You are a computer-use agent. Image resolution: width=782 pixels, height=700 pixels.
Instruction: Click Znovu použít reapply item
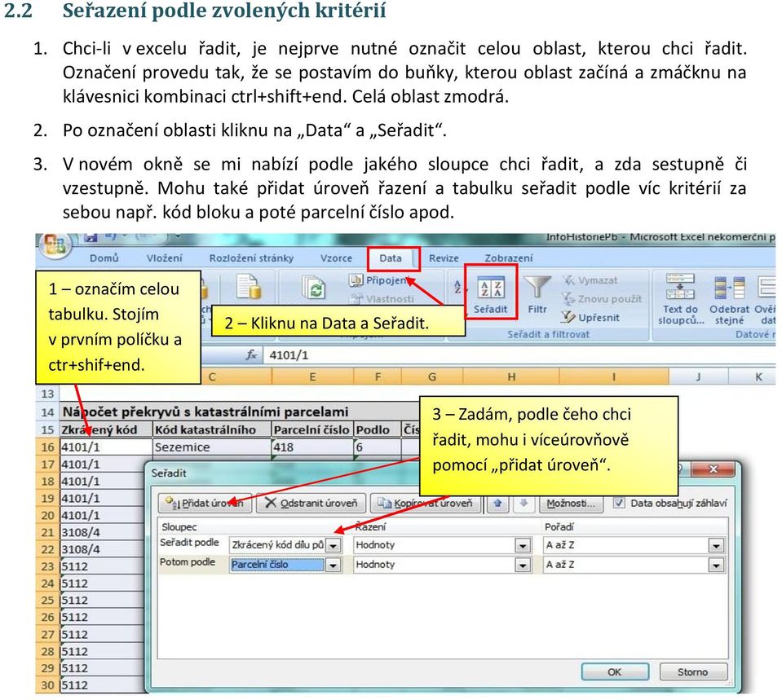tap(602, 298)
